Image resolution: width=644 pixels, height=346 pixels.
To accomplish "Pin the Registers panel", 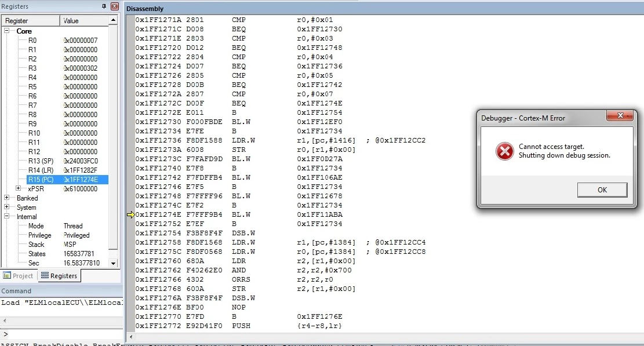I will coord(104,6).
